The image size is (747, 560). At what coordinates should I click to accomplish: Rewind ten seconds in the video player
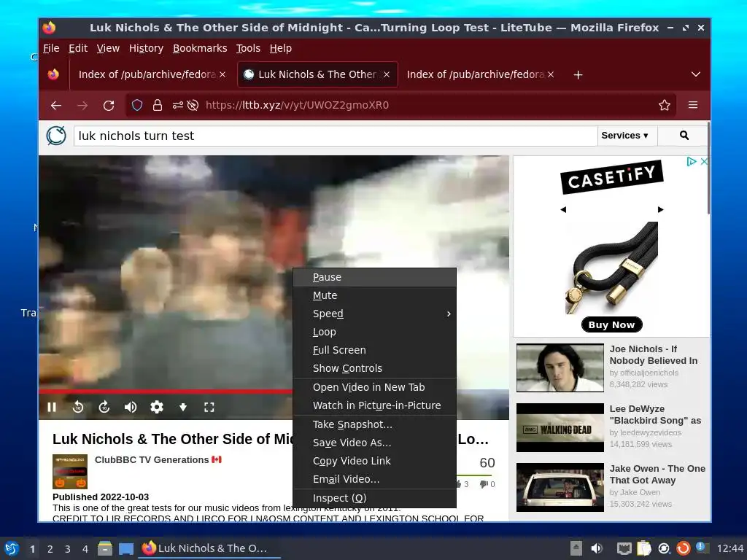pos(78,407)
